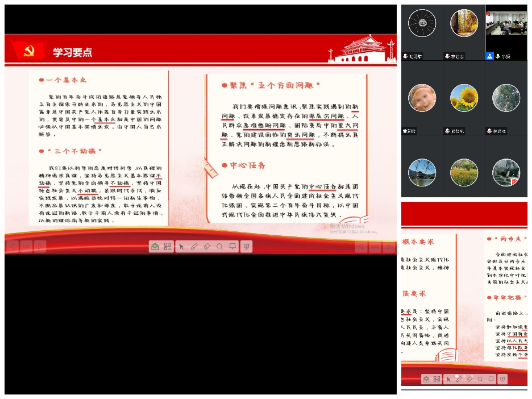Go to next slide using bottom-right forward arrow
This screenshot has width=532, height=399.
tap(389, 247)
